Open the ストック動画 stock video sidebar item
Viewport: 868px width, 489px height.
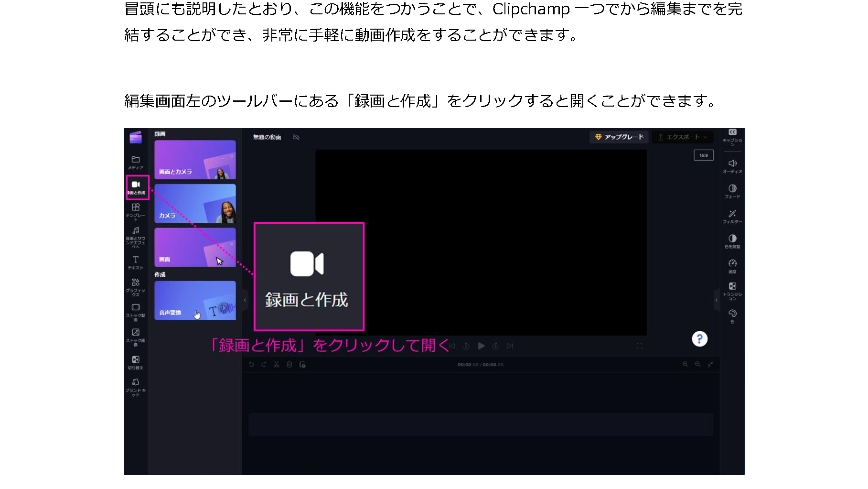click(136, 312)
